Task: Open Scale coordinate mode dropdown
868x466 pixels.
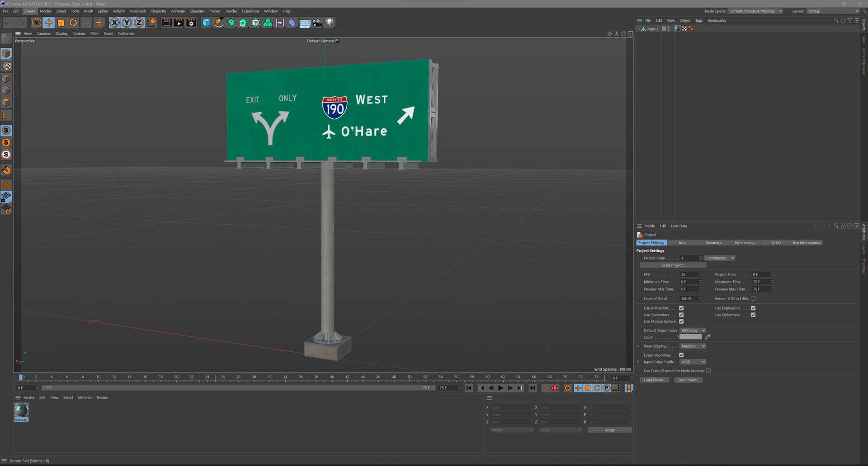Action: point(560,430)
